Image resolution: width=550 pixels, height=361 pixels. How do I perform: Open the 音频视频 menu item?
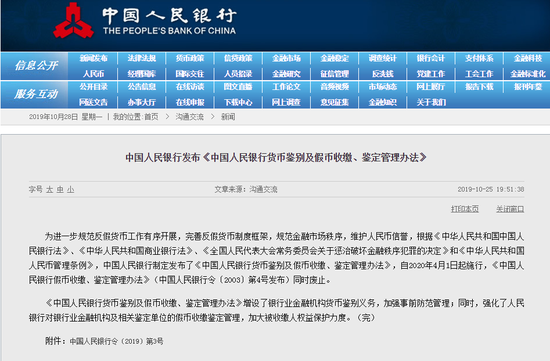coord(335,87)
